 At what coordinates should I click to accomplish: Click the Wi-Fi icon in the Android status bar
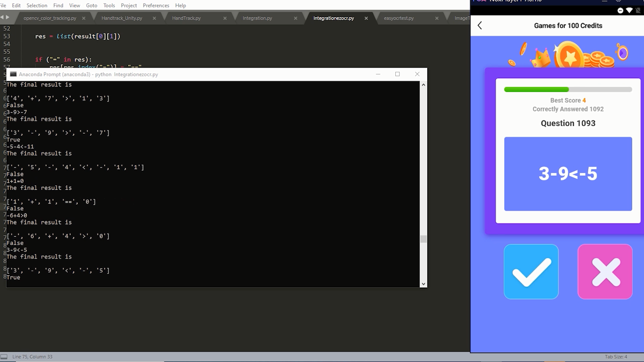(629, 10)
